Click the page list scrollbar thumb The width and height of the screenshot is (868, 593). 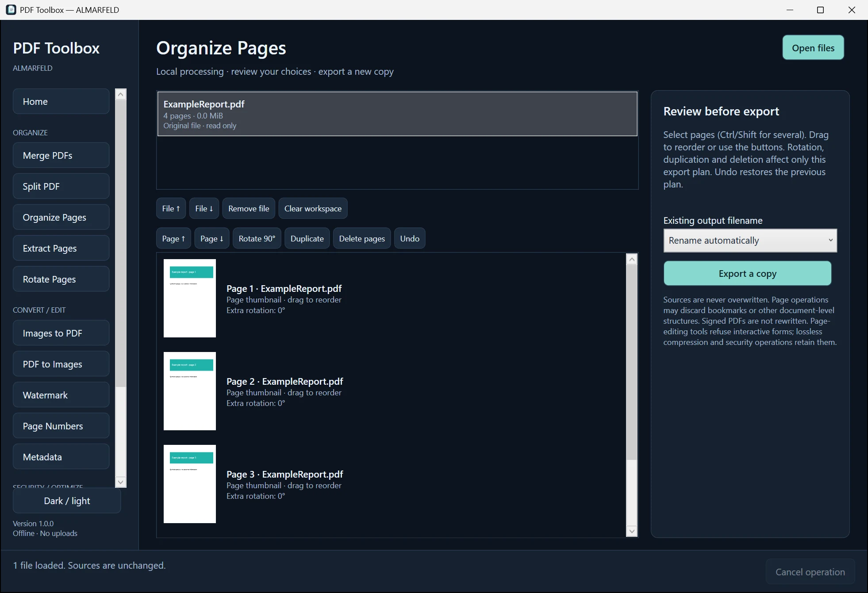coord(632,362)
